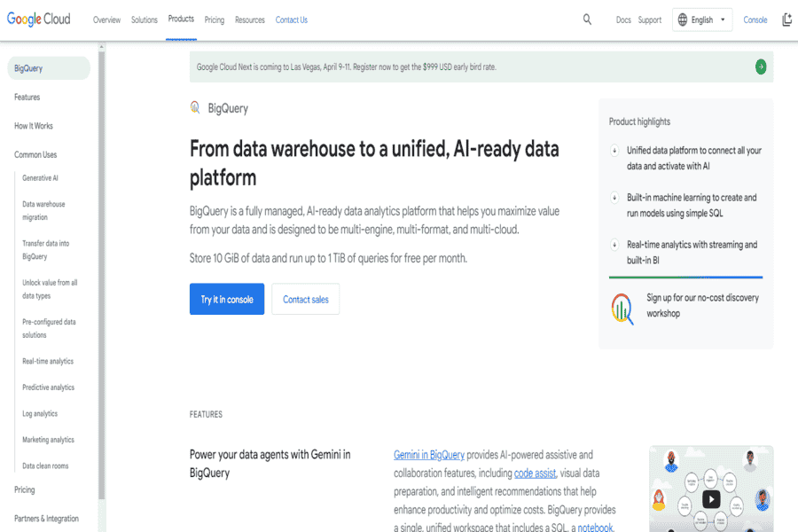The height and width of the screenshot is (532, 798).
Task: Open the Support link
Action: [x=650, y=20]
